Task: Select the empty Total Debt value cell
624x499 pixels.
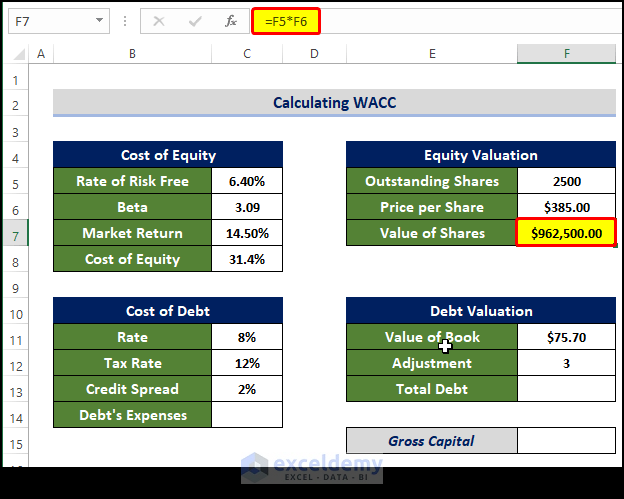Action: tap(567, 389)
